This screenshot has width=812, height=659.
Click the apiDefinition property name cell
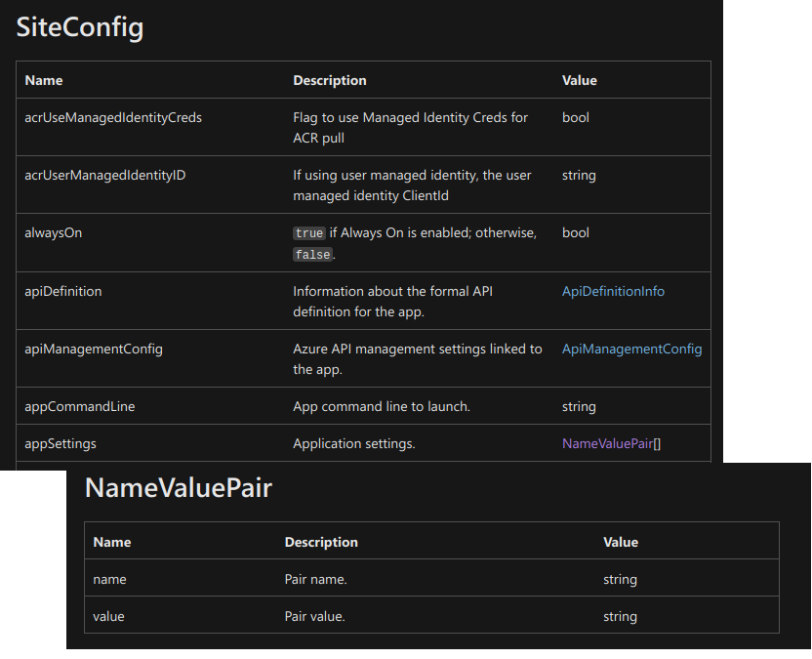tap(62, 291)
